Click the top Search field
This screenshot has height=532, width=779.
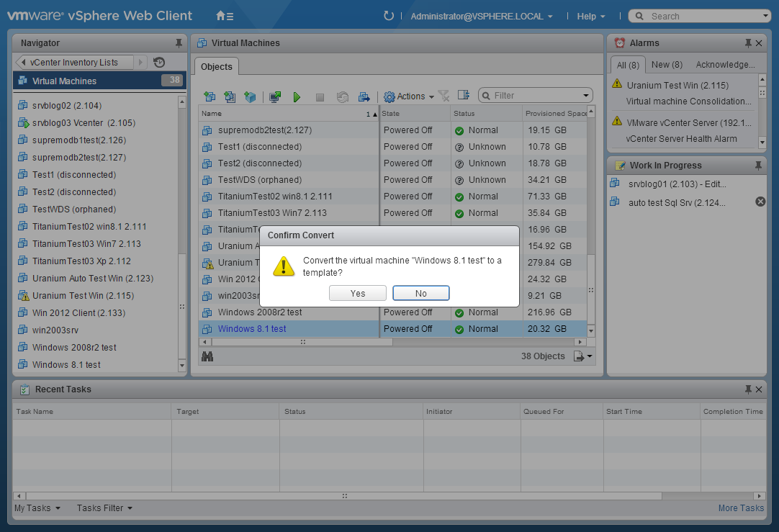coord(700,16)
